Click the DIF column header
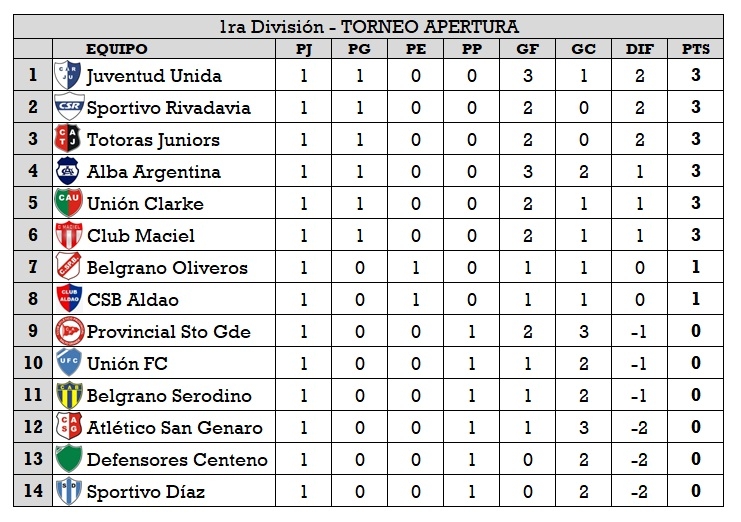The width and height of the screenshot is (741, 522). click(639, 49)
